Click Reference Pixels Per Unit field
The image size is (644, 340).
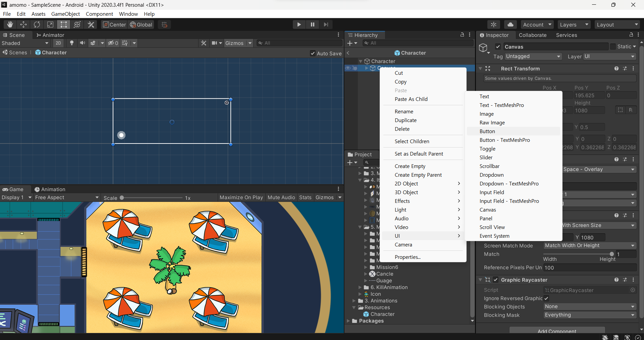point(590,268)
